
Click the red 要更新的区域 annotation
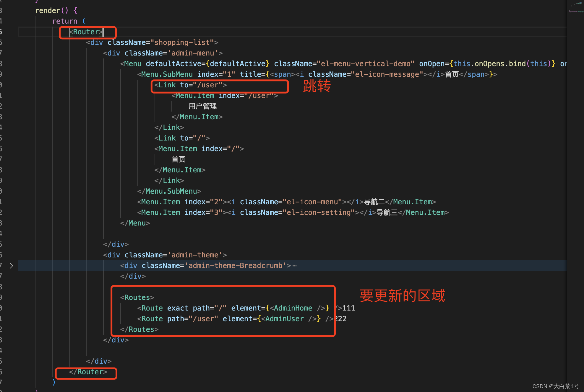pyautogui.click(x=402, y=295)
